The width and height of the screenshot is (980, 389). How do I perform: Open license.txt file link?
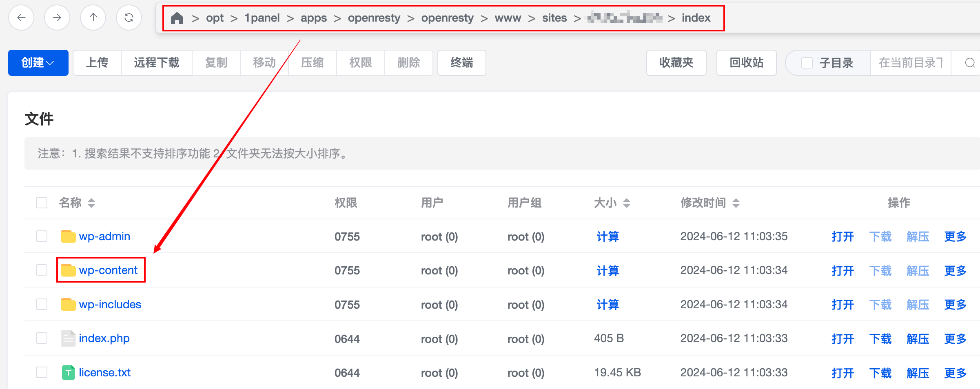104,372
